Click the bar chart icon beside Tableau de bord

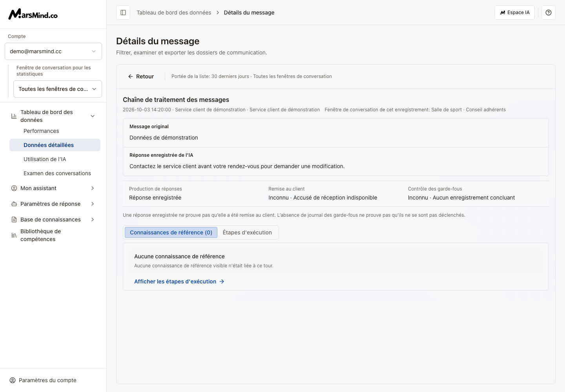point(14,116)
